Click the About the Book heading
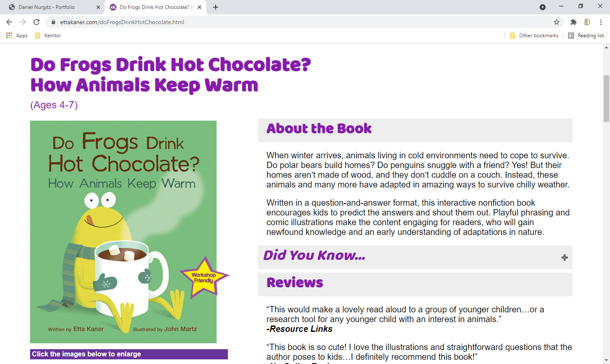The height and width of the screenshot is (364, 610). pyautogui.click(x=319, y=128)
